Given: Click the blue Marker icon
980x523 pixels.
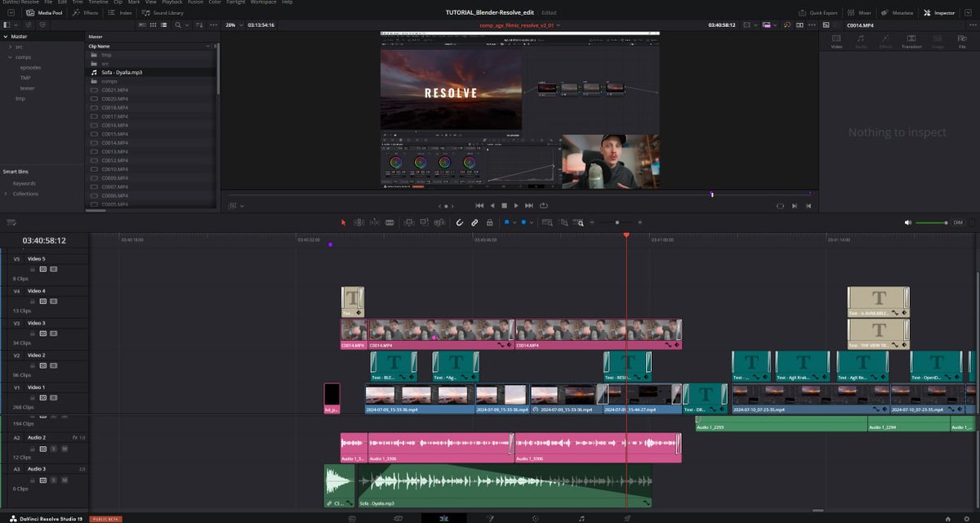Looking at the screenshot, I should click(x=523, y=222).
